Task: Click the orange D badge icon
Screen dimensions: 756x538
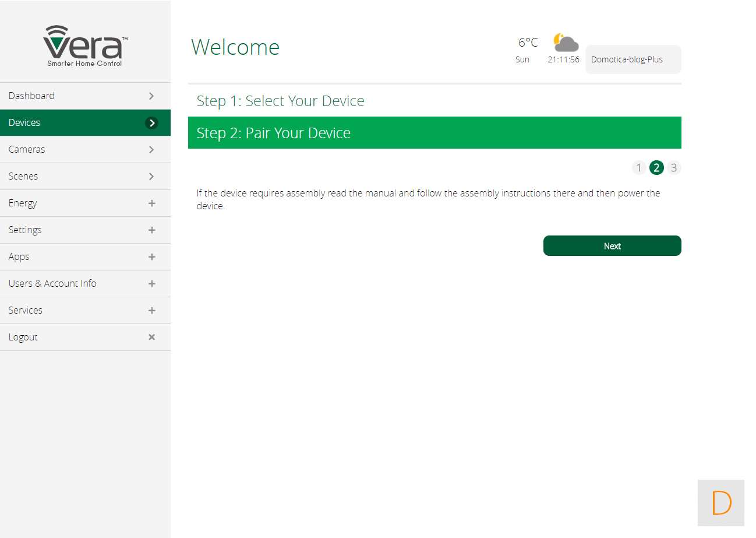Action: click(720, 502)
